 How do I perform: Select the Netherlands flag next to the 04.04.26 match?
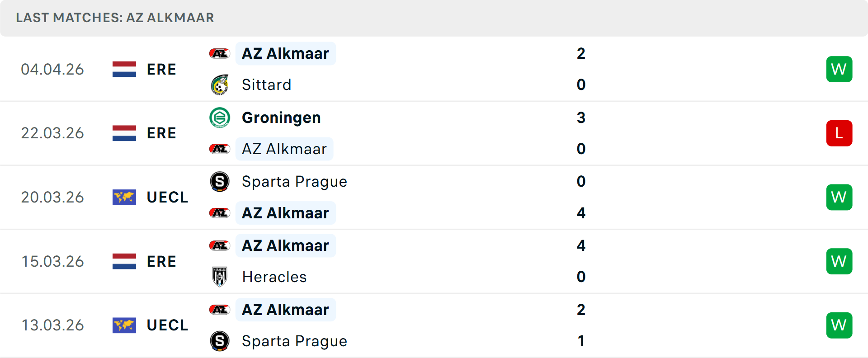(124, 69)
